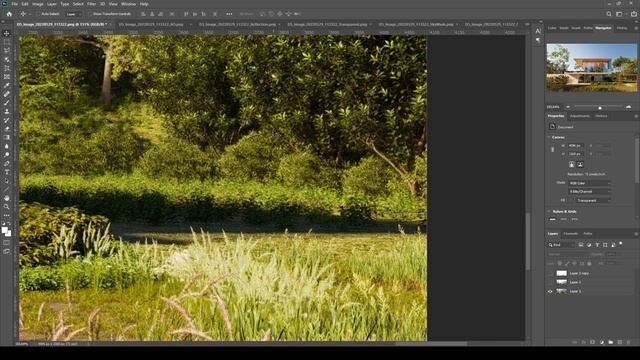Select the Gradient tool
The image size is (640, 360).
click(7, 138)
